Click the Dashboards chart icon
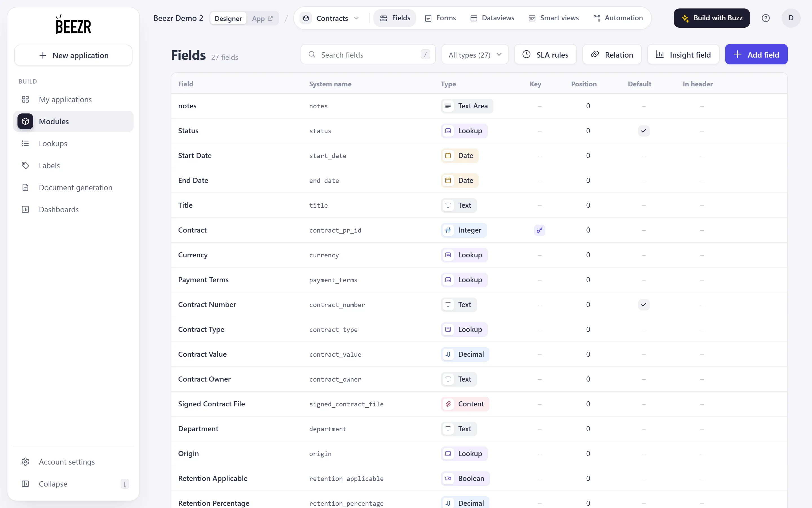Image resolution: width=812 pixels, height=508 pixels. pyautogui.click(x=25, y=210)
